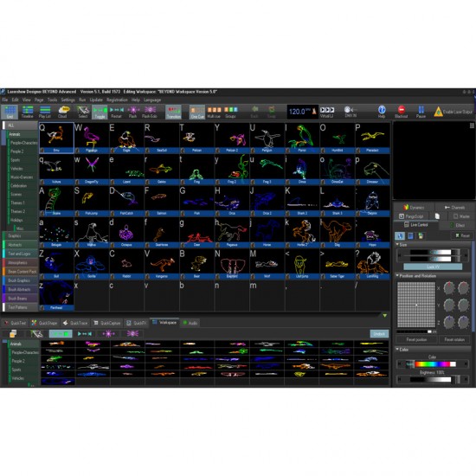Activate Flash cue mode in top toolbar
Screen dimensions: 476x476
point(132,112)
